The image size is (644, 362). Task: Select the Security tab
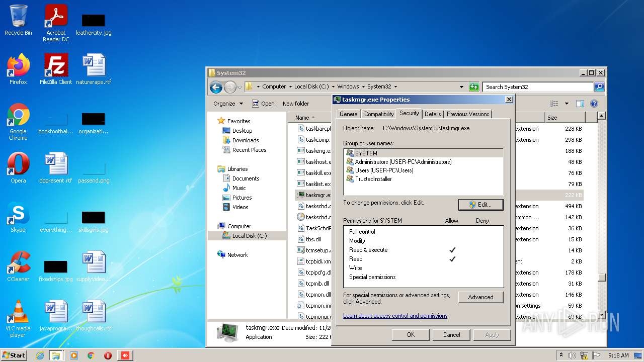pyautogui.click(x=409, y=113)
